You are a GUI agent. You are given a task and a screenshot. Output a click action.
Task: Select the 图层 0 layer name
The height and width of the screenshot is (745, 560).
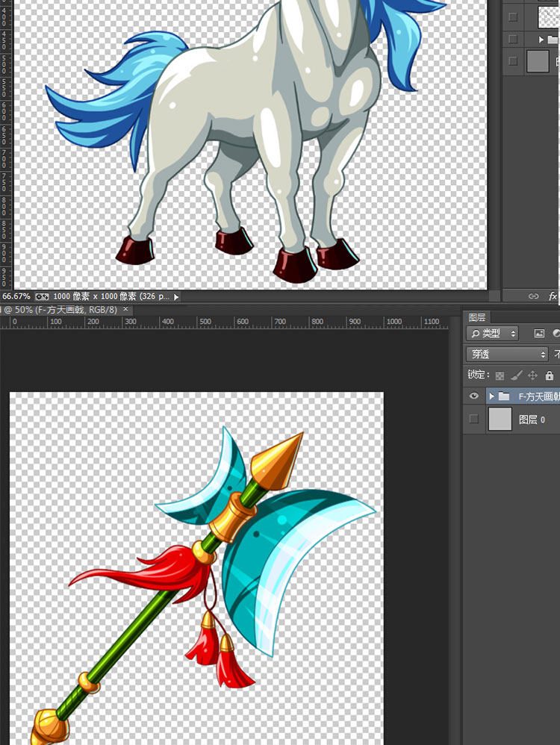coord(532,419)
